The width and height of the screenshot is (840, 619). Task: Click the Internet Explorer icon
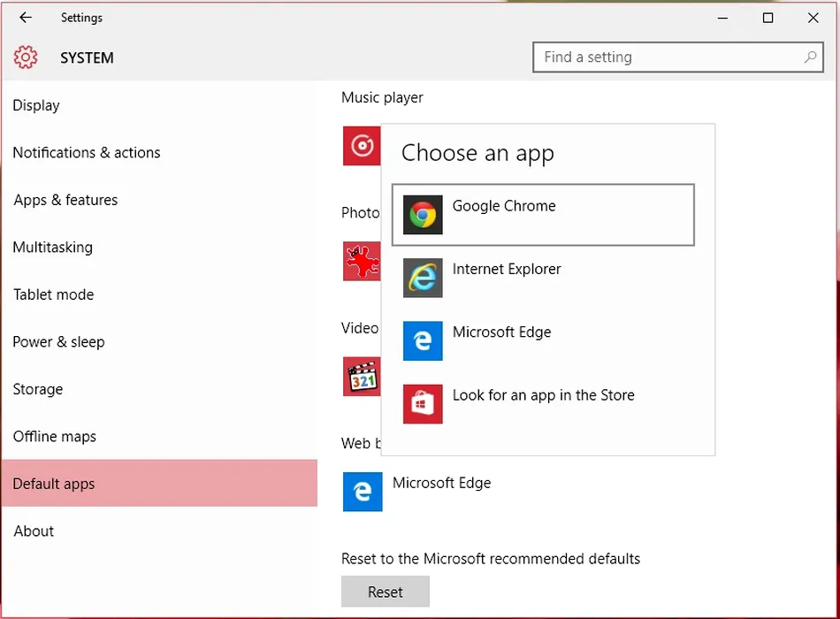tap(423, 278)
